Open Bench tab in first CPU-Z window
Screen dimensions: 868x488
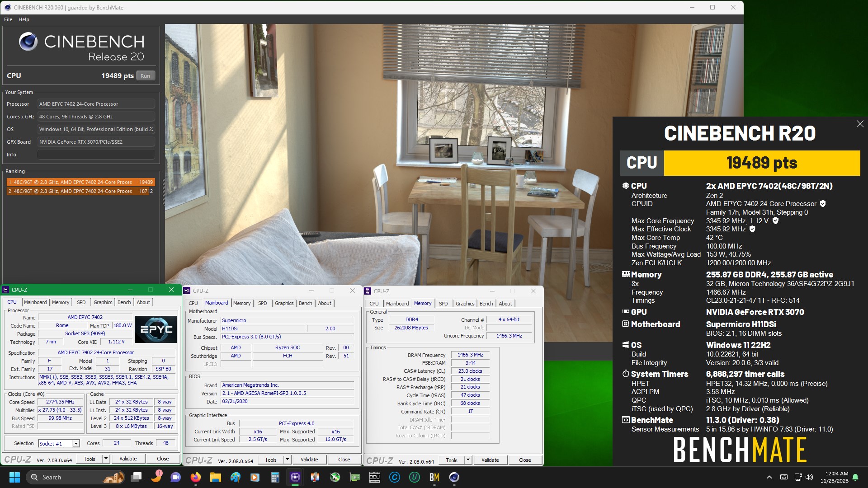[124, 302]
